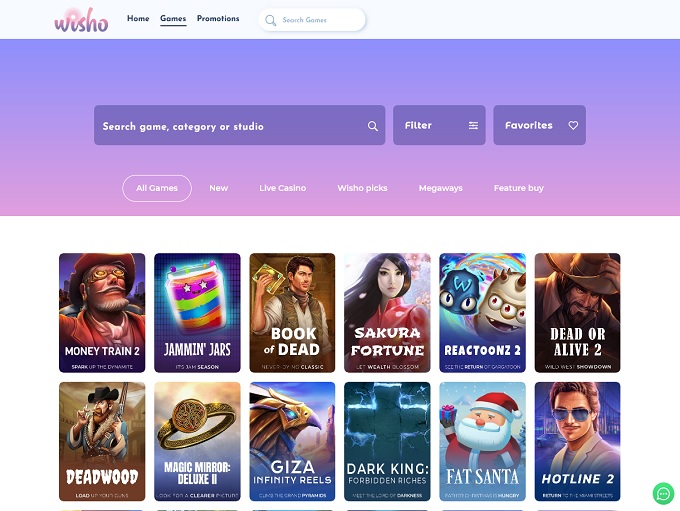The width and height of the screenshot is (680, 511).
Task: Open the Promotions menu item
Action: point(218,18)
